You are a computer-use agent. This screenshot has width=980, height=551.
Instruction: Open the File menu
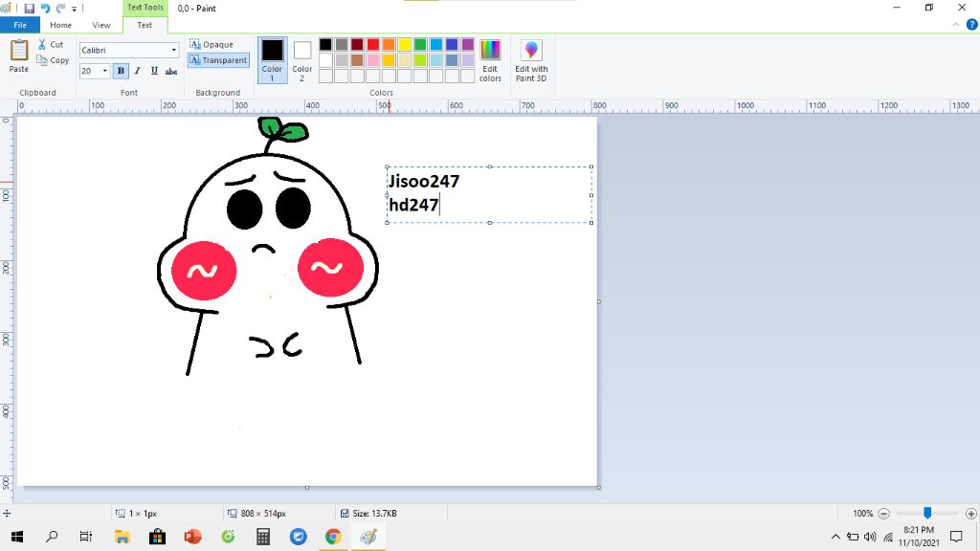20,25
